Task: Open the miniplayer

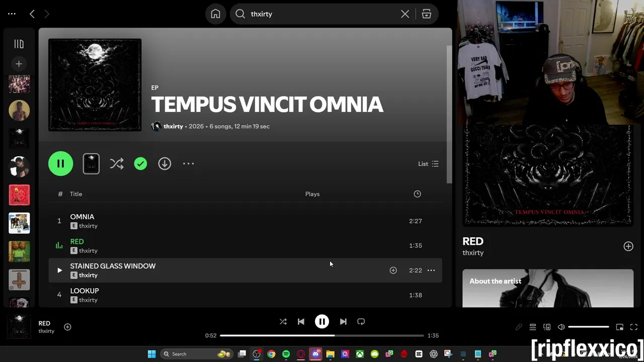Action: tap(620, 327)
